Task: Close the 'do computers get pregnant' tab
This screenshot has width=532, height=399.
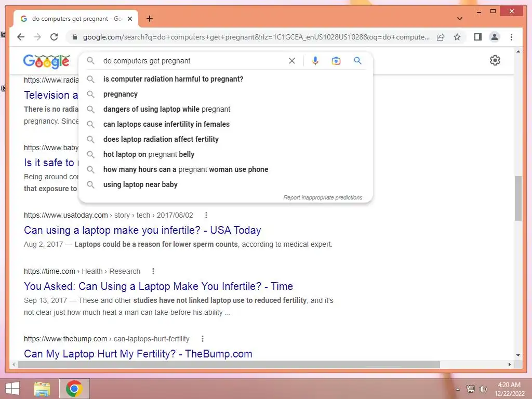Action: click(x=129, y=19)
